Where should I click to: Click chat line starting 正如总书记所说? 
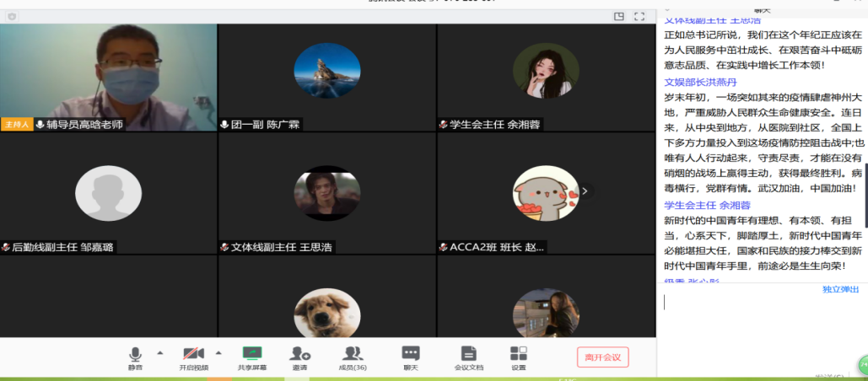click(763, 35)
